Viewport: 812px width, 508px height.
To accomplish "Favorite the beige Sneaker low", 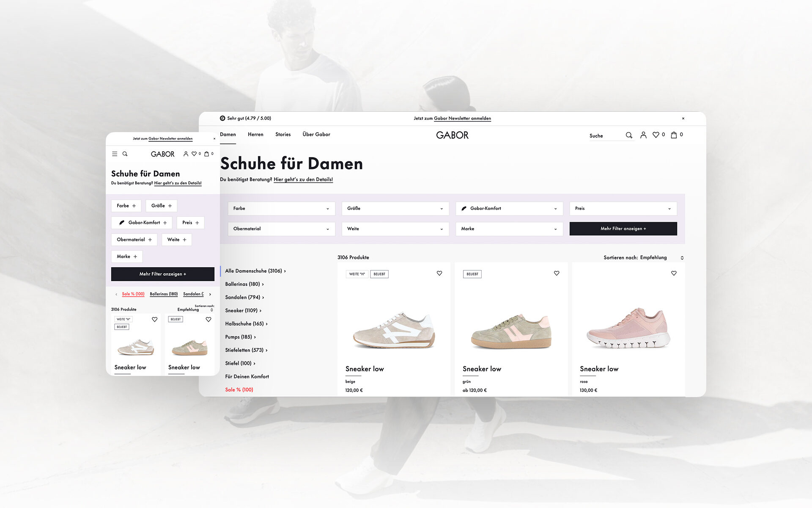I will [x=439, y=273].
